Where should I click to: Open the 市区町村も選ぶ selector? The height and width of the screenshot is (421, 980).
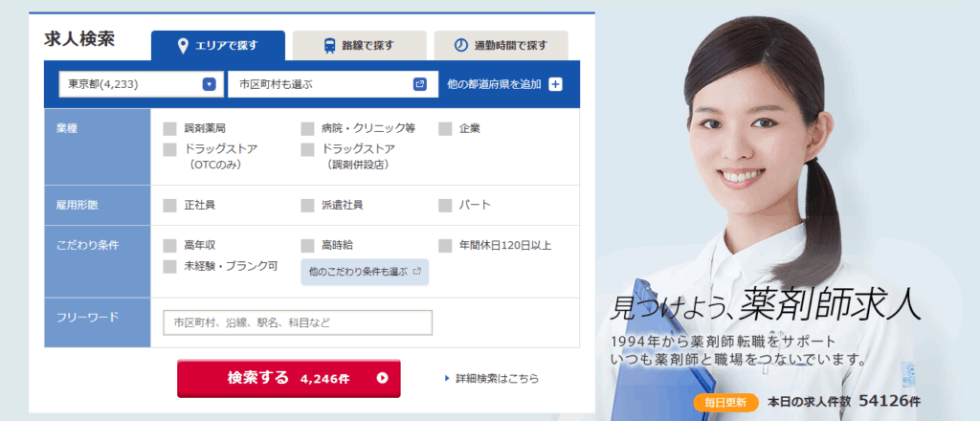click(329, 84)
